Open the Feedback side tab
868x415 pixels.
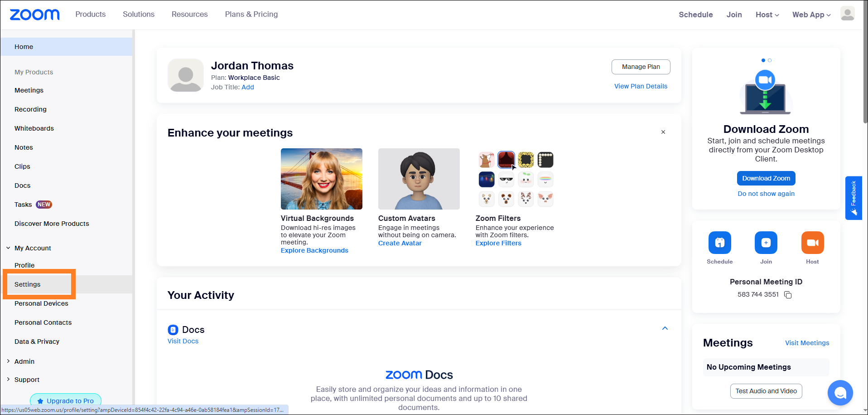[x=854, y=198]
